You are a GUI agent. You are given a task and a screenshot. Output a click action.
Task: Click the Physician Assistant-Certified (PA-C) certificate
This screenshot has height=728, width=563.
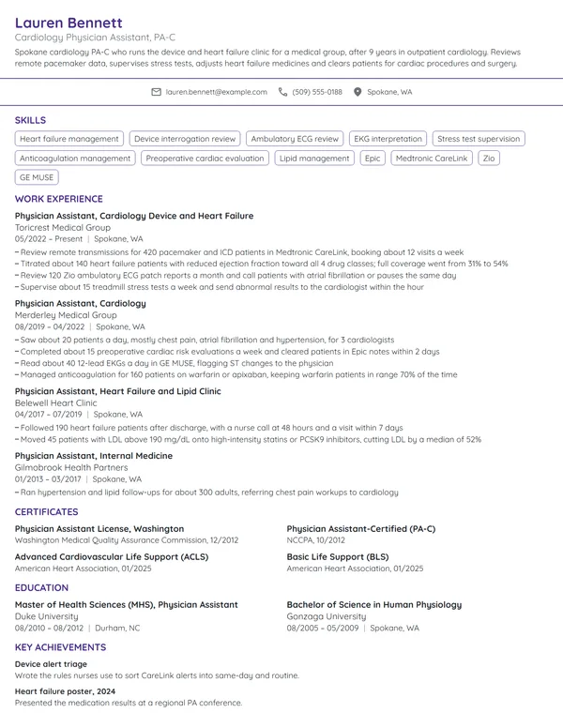tap(361, 529)
